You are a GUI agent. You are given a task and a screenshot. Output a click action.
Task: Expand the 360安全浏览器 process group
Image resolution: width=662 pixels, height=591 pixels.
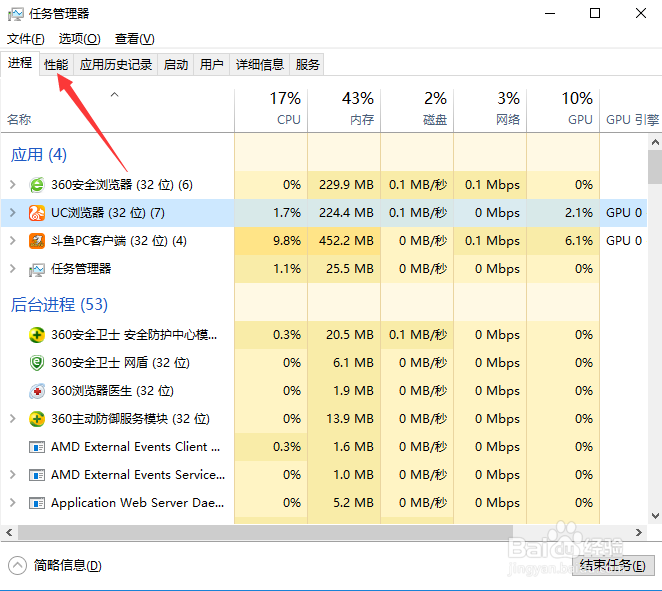coord(13,185)
